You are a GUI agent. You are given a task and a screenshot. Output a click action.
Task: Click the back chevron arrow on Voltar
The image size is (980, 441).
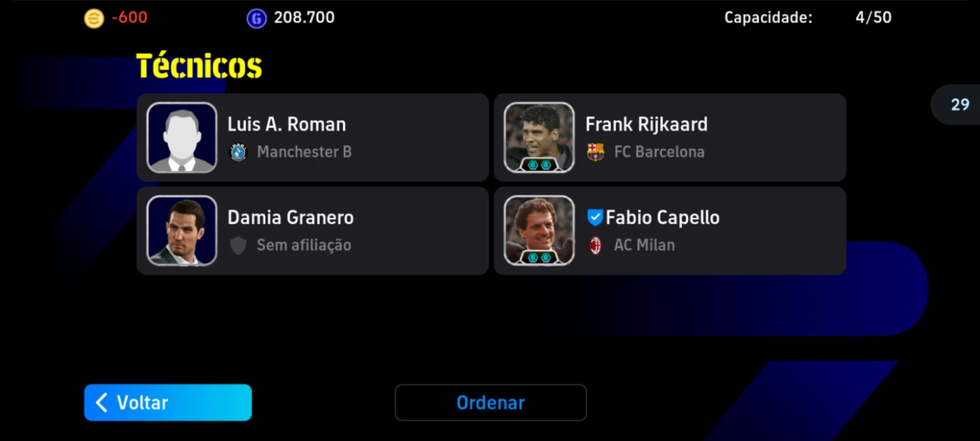(x=102, y=402)
